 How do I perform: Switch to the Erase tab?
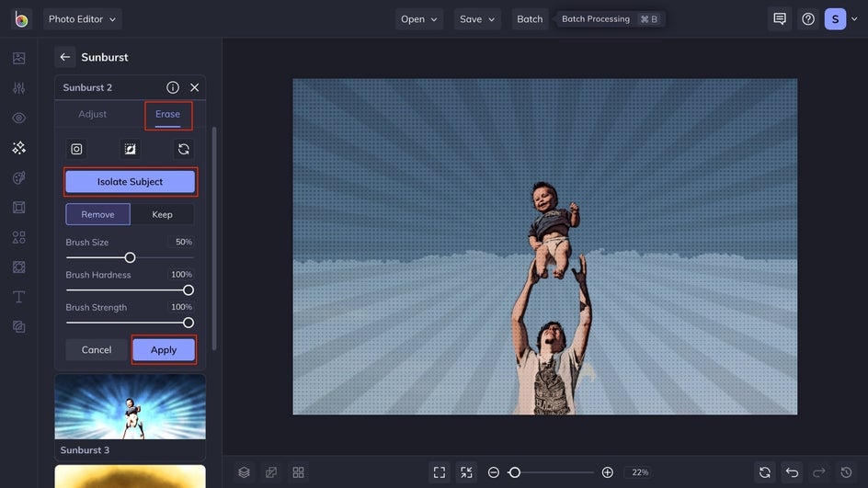167,115
